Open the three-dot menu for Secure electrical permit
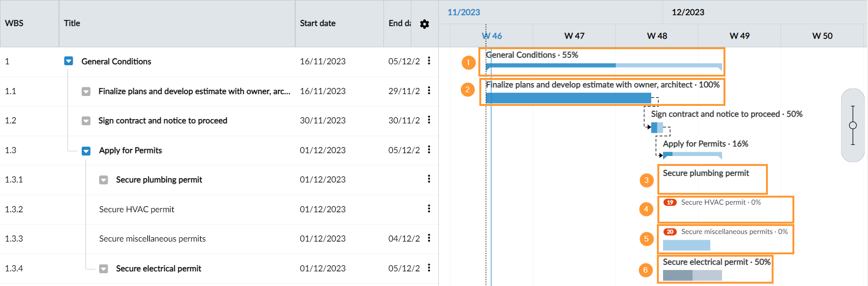Screen dimensions: 868x286 click(x=429, y=268)
